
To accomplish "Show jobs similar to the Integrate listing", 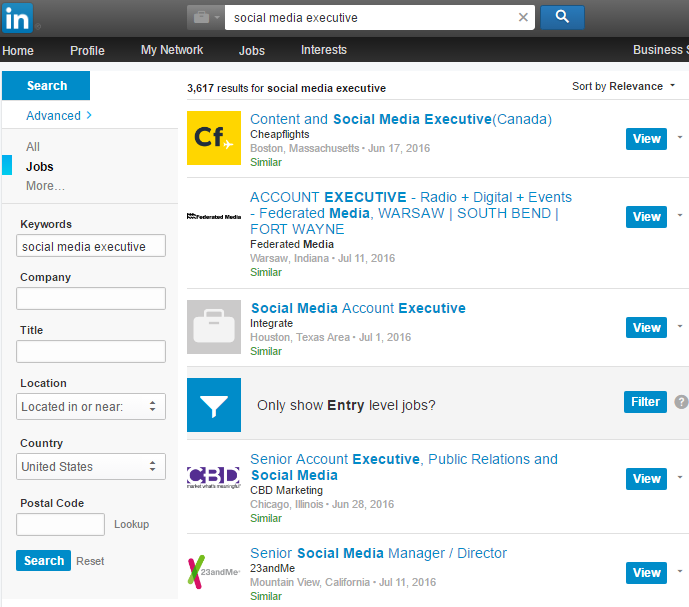I will tap(266, 351).
